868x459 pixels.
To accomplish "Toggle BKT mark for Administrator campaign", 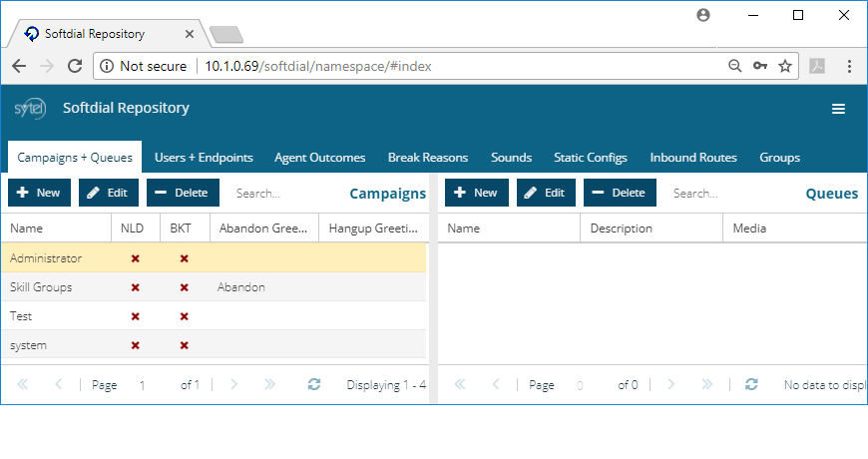I will [185, 258].
